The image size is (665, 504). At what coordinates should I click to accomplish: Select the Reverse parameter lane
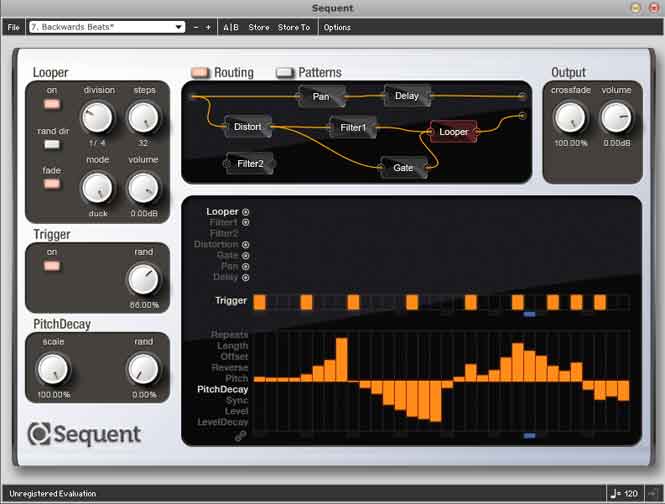coord(230,367)
